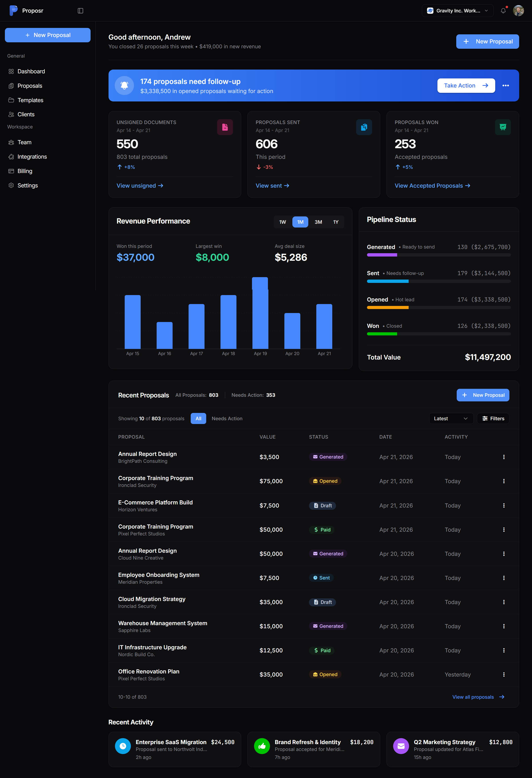The width and height of the screenshot is (532, 778).
Task: Click the Proposr logo icon
Action: point(13,10)
